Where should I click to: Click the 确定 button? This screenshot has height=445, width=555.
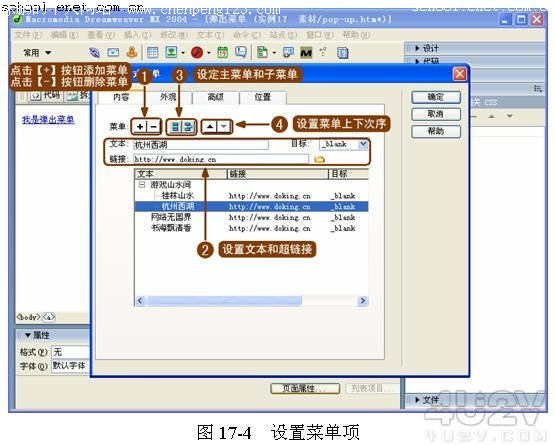click(436, 97)
